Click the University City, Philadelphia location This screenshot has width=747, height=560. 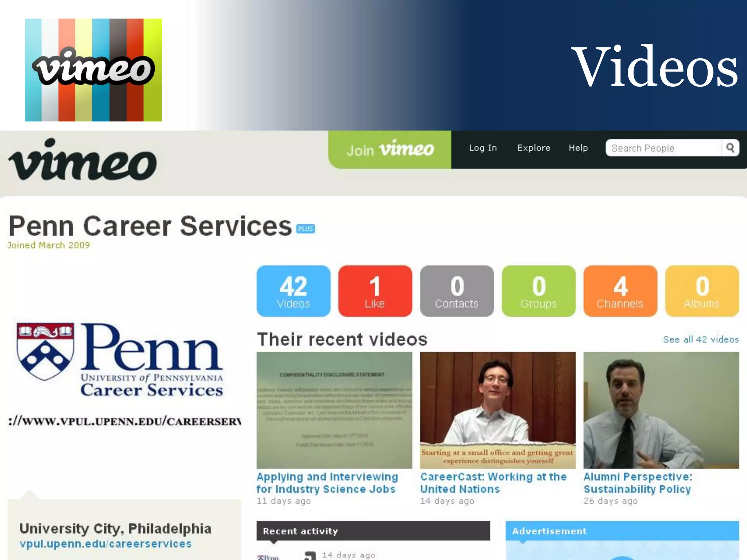click(115, 529)
